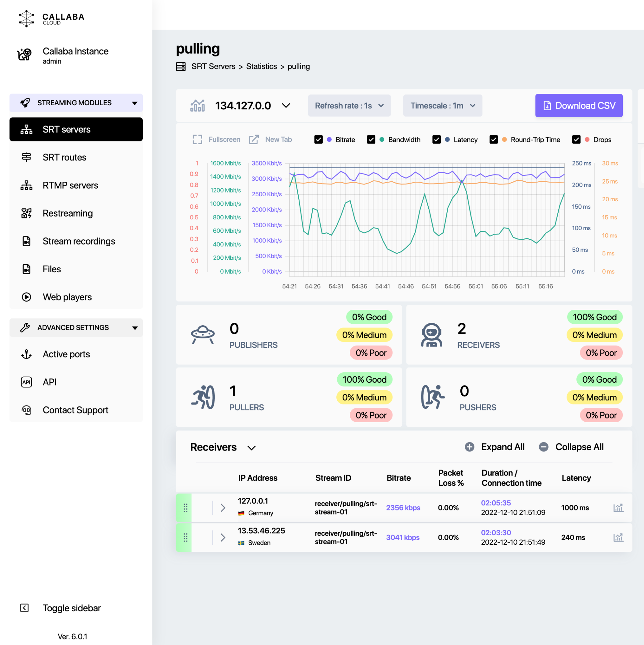Open Stream recordings menu item
Viewport: 644px width, 645px height.
[76, 241]
